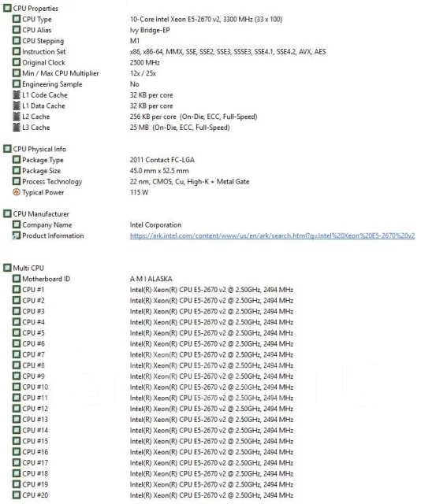The height and width of the screenshot is (504, 421).
Task: Click the CPU Physical Info section icon
Action: pyautogui.click(x=7, y=149)
